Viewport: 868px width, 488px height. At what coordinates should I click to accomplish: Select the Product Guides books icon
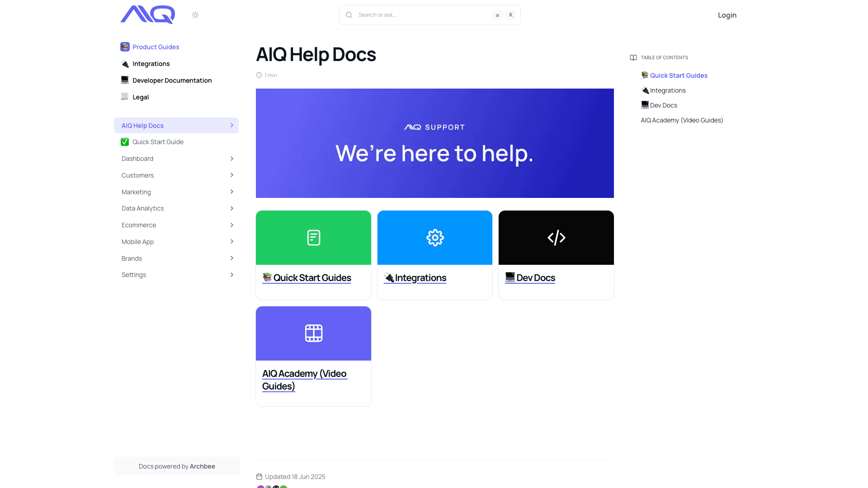(x=124, y=47)
